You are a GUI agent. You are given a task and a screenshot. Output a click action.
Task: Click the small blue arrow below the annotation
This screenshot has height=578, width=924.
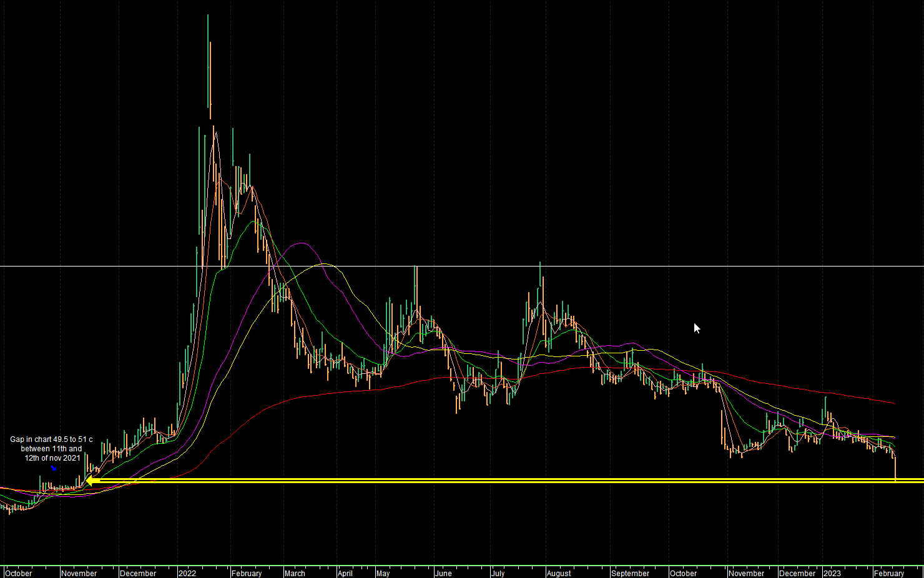pos(54,468)
